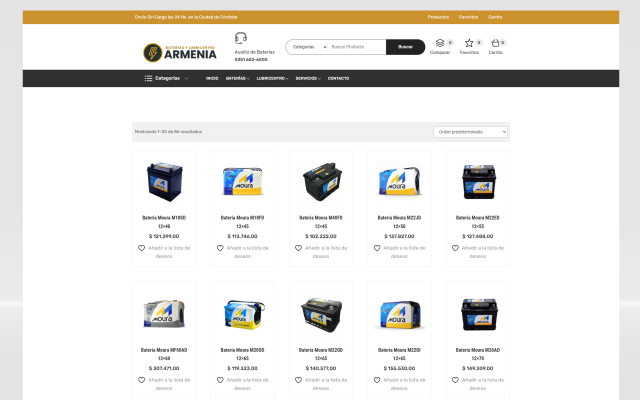
Task: Expand the LUBRICENTRO menu
Action: tap(272, 78)
